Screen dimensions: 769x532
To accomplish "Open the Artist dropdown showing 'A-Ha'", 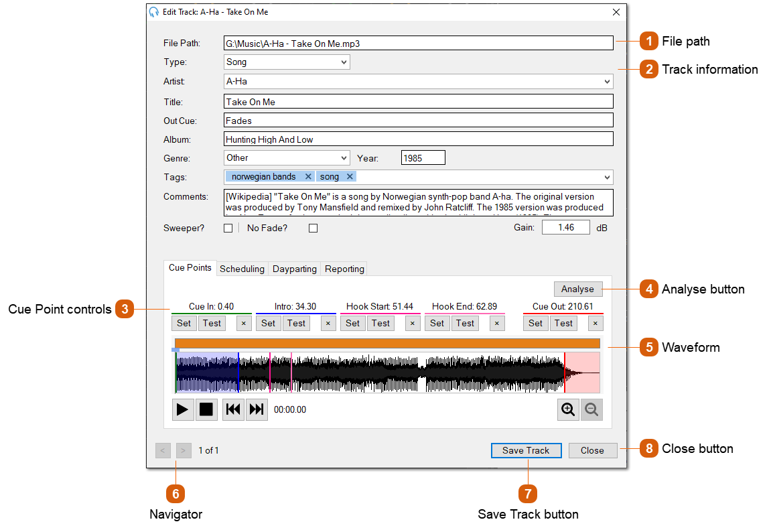I will coord(607,81).
